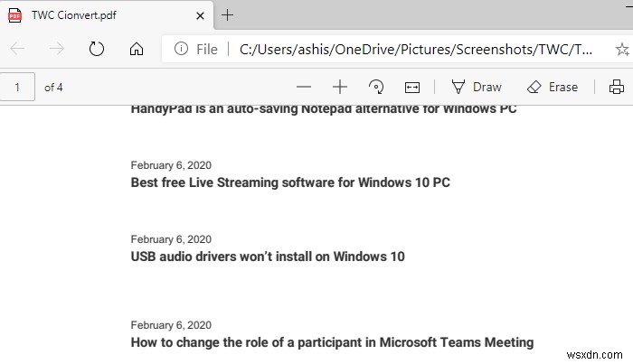633x364 pixels.
Task: Select the Draw tool
Action: tap(477, 87)
